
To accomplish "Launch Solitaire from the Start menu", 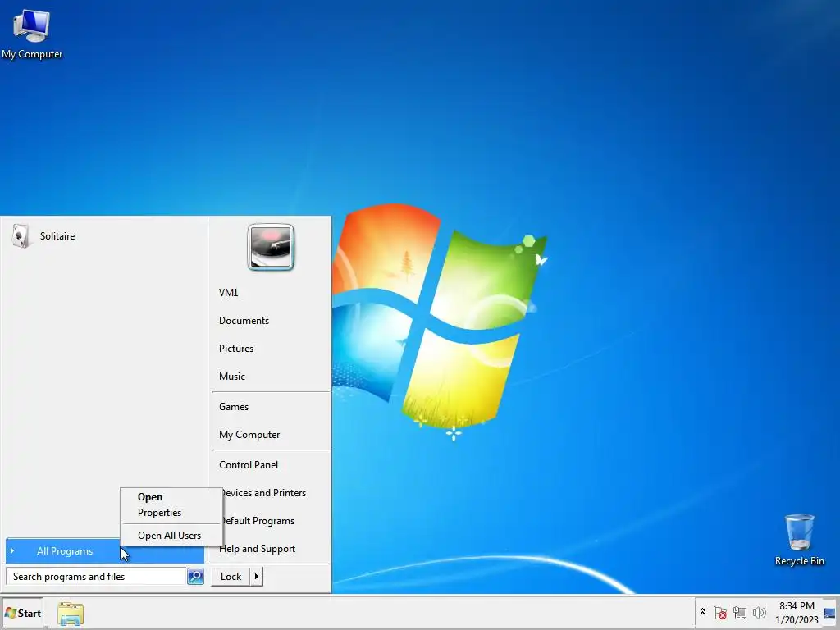I will (x=104, y=235).
